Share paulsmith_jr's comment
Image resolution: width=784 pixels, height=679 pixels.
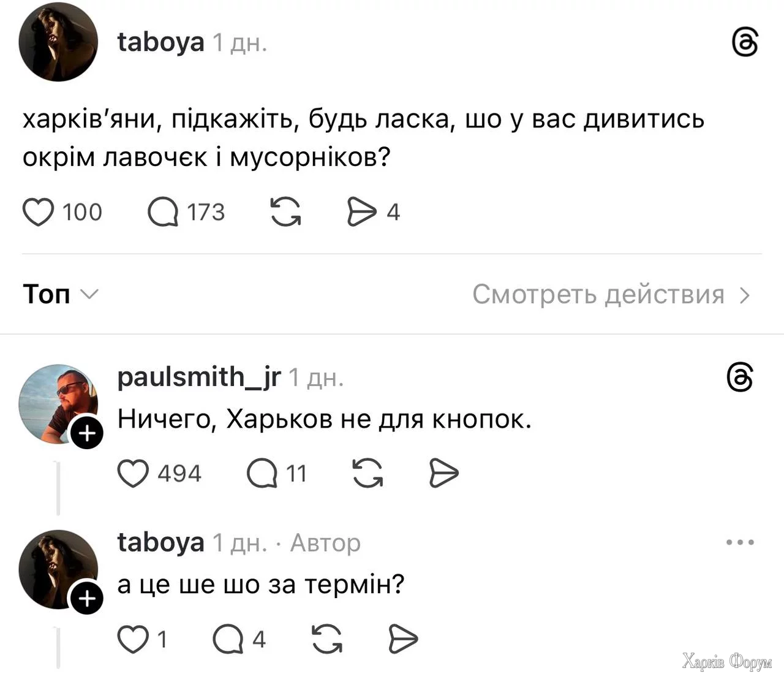coord(444,473)
